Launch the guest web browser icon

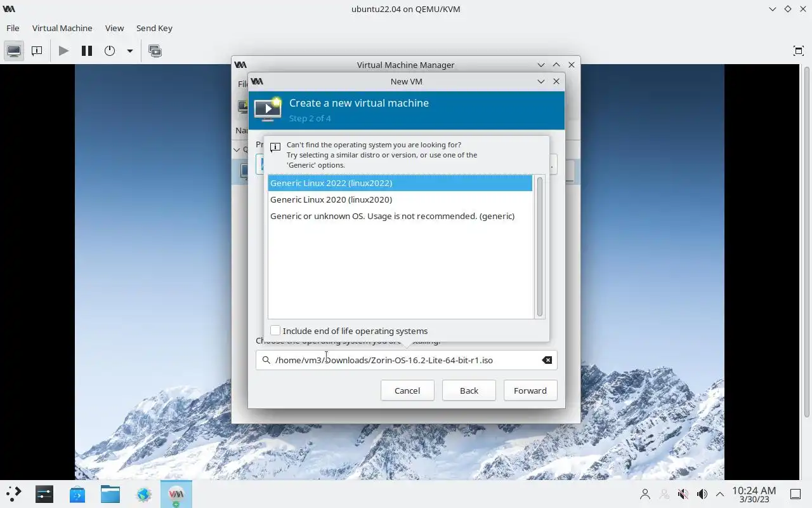pos(143,494)
